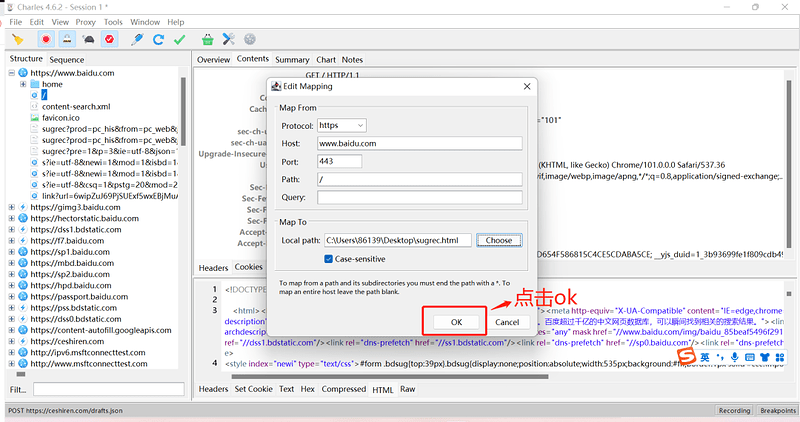Switch to the Cookies request tab
Viewport: 800px width, 422px height.
[x=248, y=267]
